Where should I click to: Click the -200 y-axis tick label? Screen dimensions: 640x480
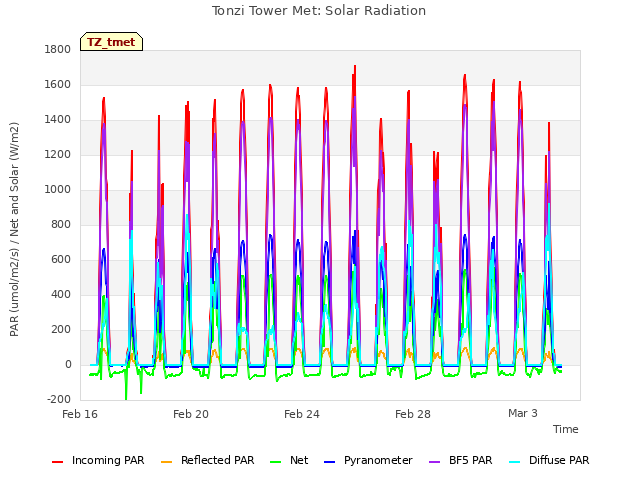59,400
